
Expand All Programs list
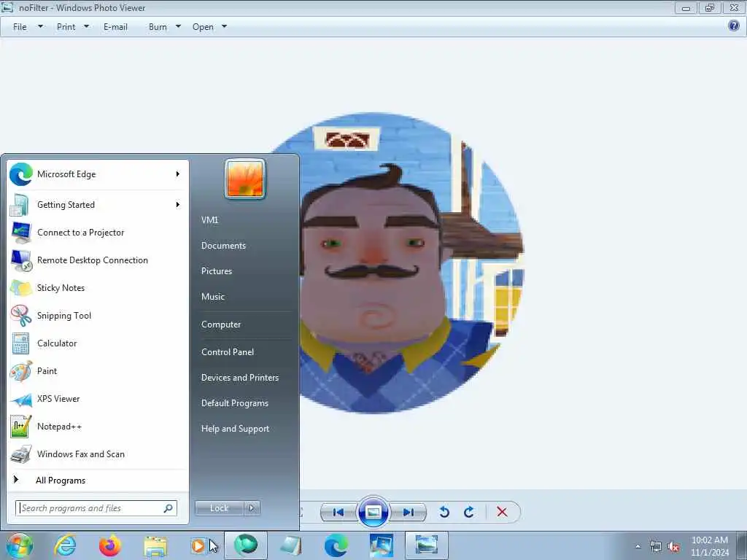click(x=98, y=481)
